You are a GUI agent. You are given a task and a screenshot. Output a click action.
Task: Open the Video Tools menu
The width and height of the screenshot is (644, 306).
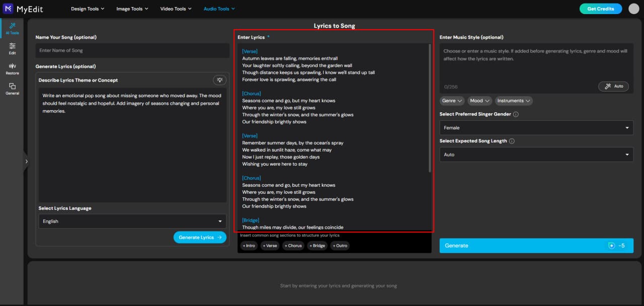[176, 9]
